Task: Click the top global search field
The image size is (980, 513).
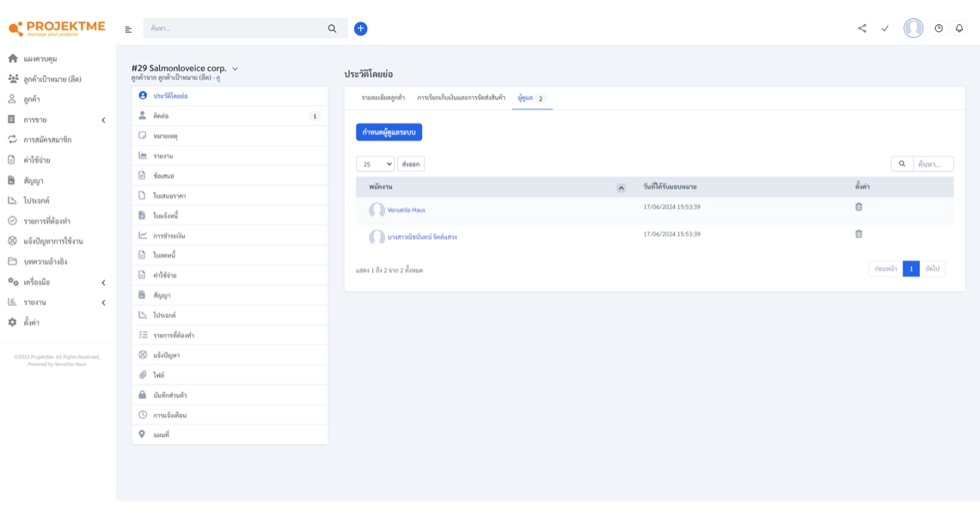Action: [236, 28]
